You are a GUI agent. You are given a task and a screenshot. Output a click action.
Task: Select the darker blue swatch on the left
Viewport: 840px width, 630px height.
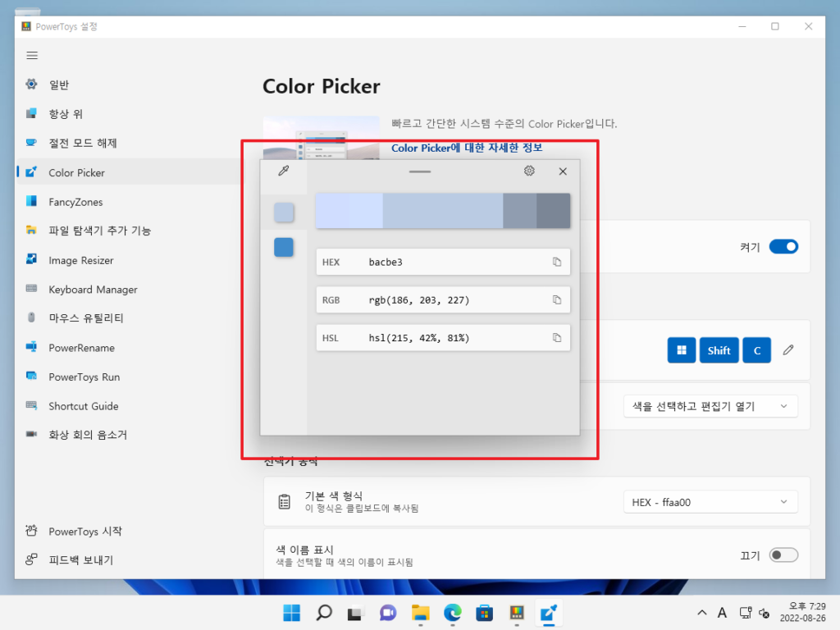(284, 246)
